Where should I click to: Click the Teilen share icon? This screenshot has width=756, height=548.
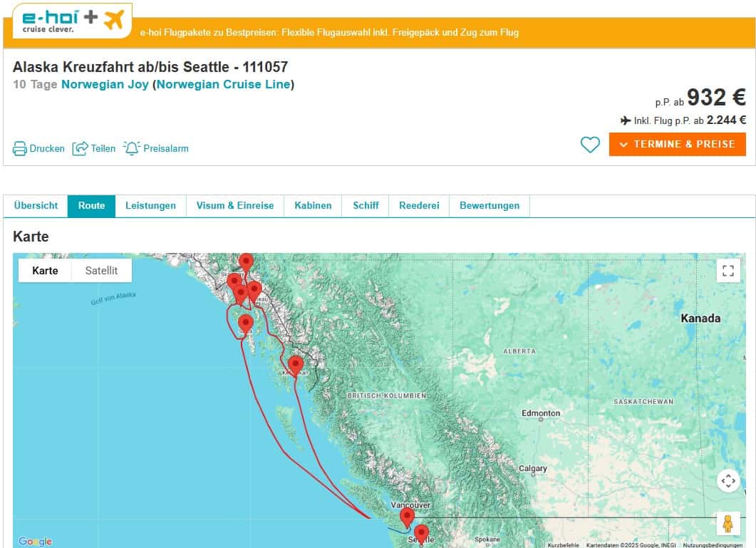[x=80, y=148]
